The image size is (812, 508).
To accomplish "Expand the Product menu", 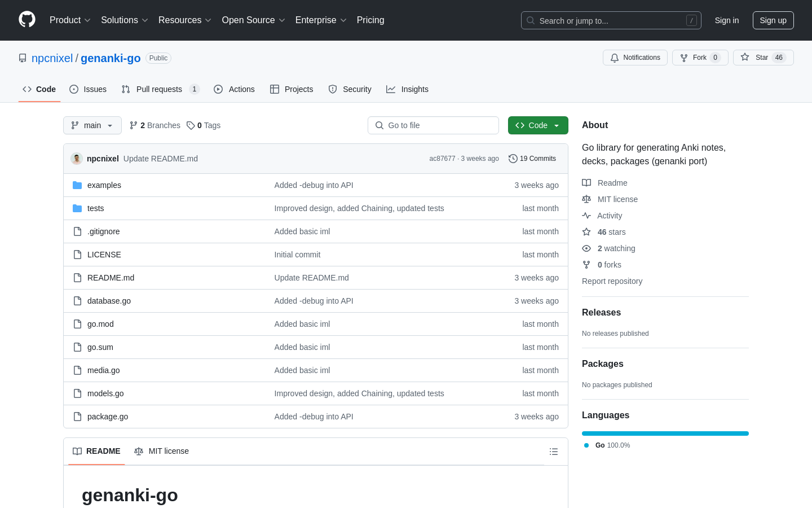I will coord(70,20).
